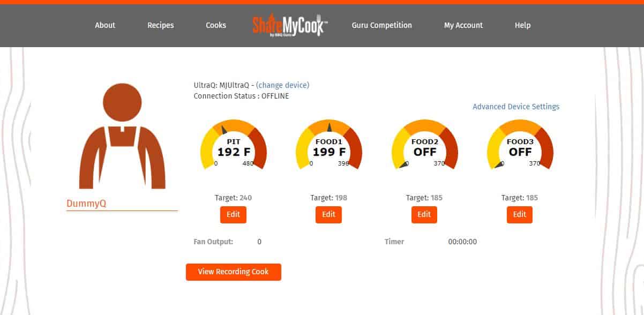
Task: Click the FOOD2 gauge showing OFF
Action: 425,145
